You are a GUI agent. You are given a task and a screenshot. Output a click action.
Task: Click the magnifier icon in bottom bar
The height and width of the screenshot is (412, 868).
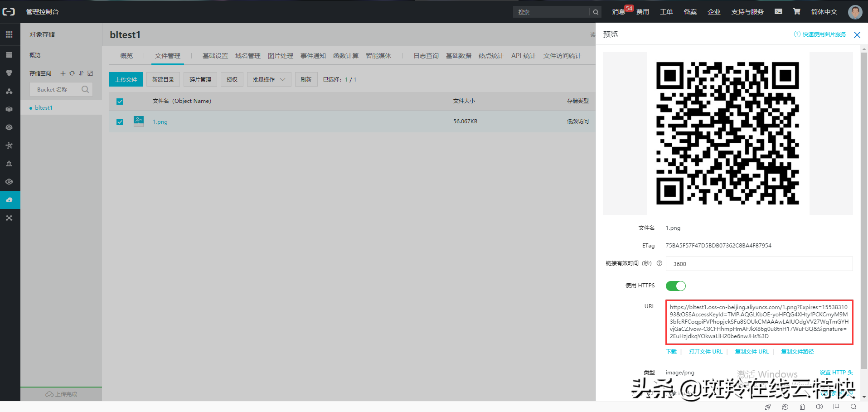[x=853, y=407]
